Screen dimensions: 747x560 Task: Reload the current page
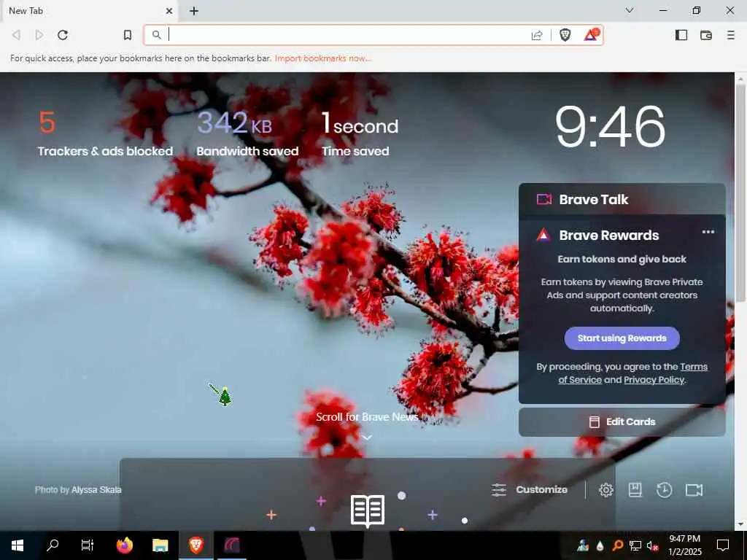tap(63, 35)
